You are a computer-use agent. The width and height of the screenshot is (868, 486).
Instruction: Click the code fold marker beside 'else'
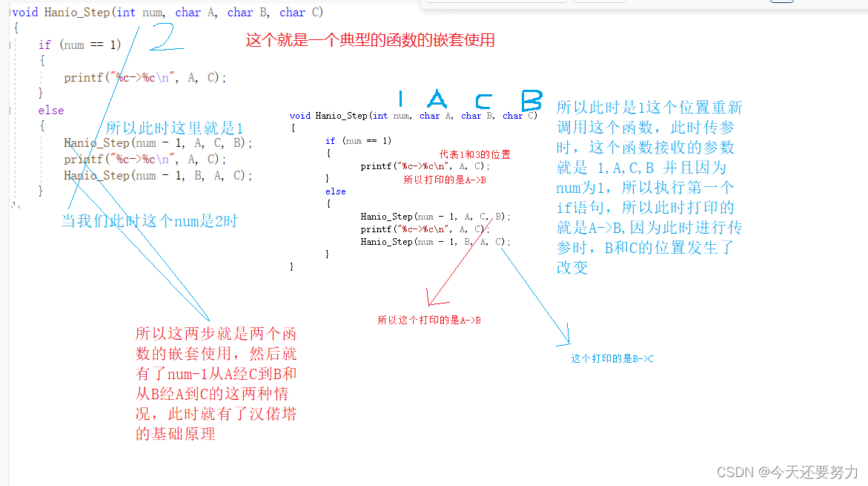[10, 111]
